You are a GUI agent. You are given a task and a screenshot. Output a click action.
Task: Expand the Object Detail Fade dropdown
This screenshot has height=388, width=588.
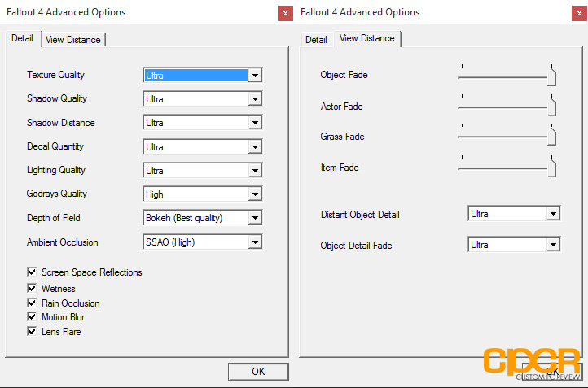pos(514,245)
